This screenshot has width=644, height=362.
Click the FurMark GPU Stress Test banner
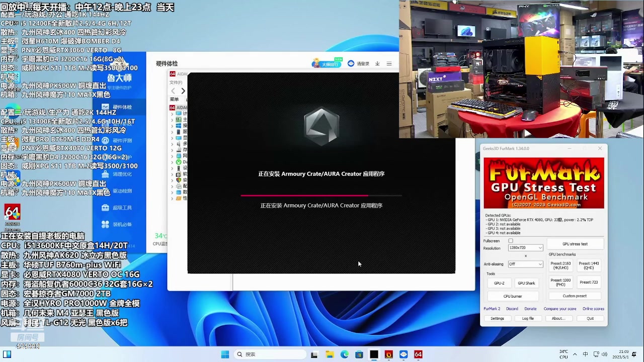coord(544,183)
